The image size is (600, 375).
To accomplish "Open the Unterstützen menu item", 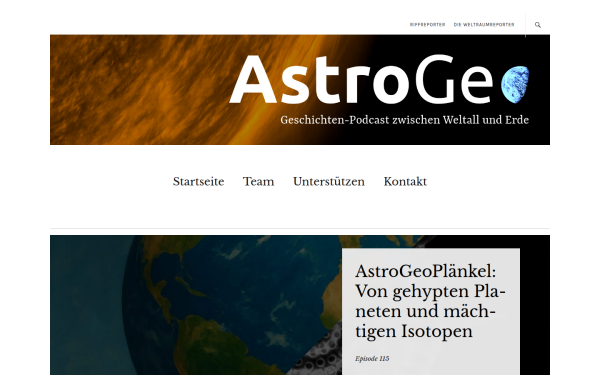I will 329,181.
